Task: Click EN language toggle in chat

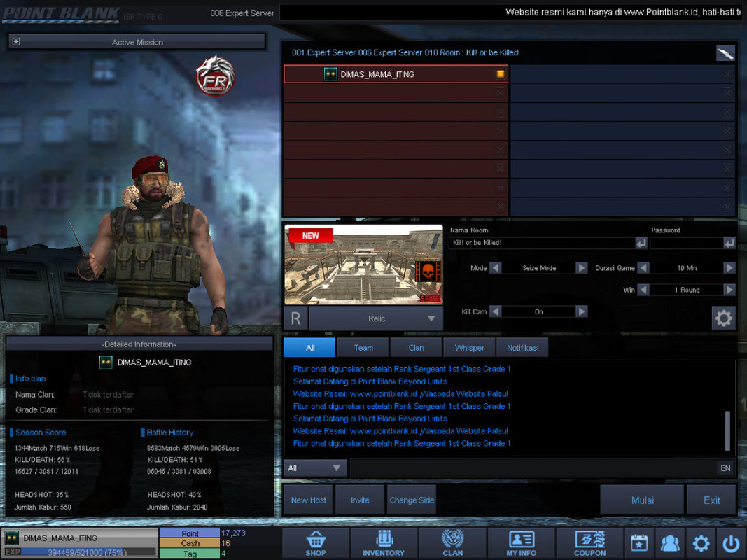Action: point(725,468)
